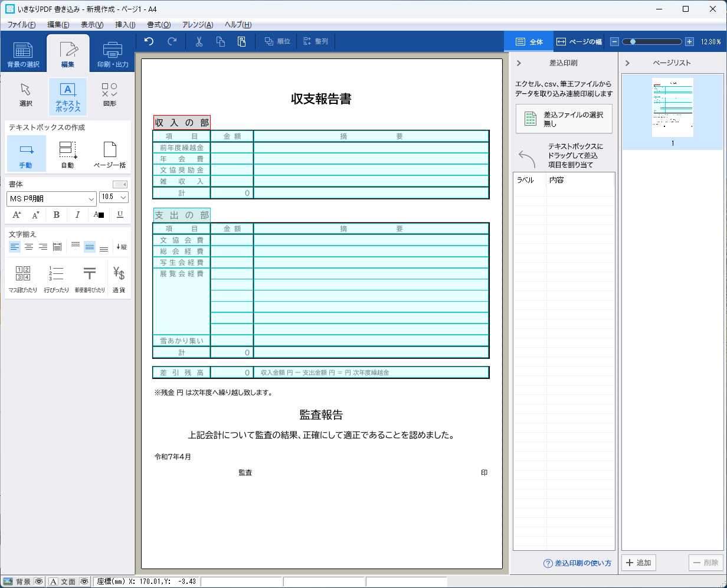Click the zoom slider handle

633,42
